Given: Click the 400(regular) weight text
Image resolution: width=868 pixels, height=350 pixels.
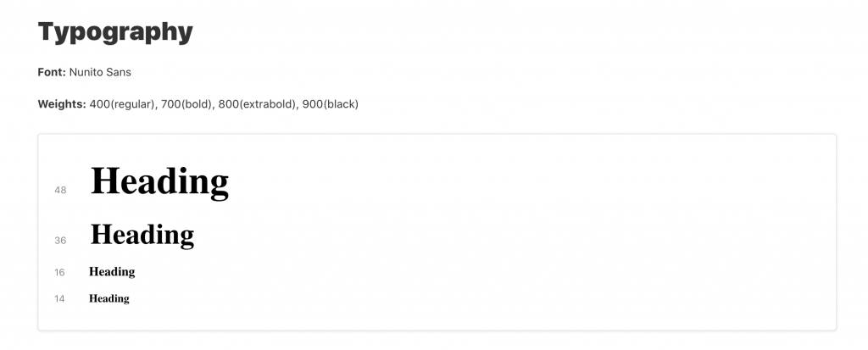Looking at the screenshot, I should [122, 104].
